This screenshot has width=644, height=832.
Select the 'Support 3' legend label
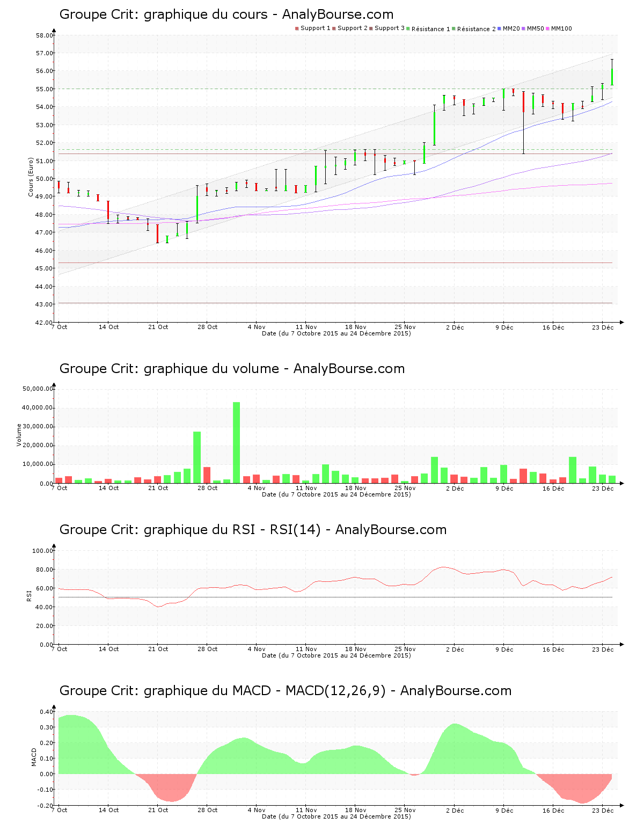[x=390, y=28]
